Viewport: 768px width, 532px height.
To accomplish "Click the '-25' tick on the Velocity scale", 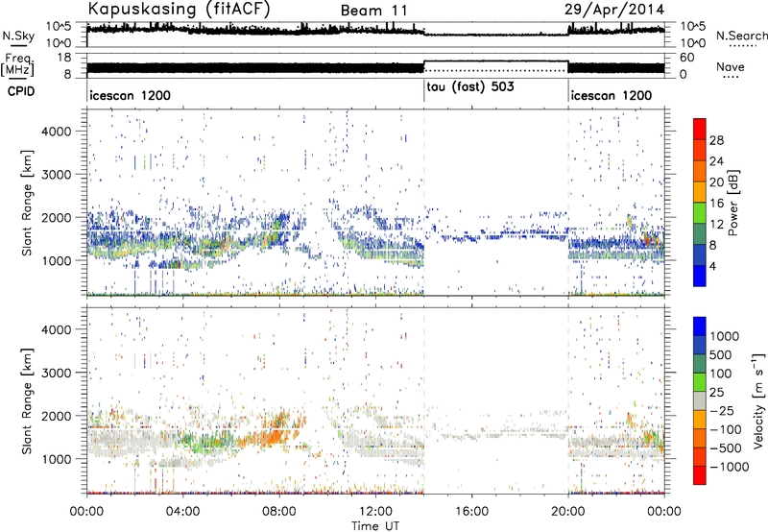I will (x=722, y=410).
